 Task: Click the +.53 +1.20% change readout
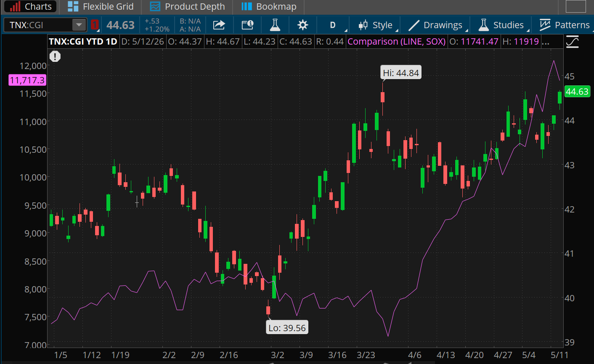click(157, 25)
